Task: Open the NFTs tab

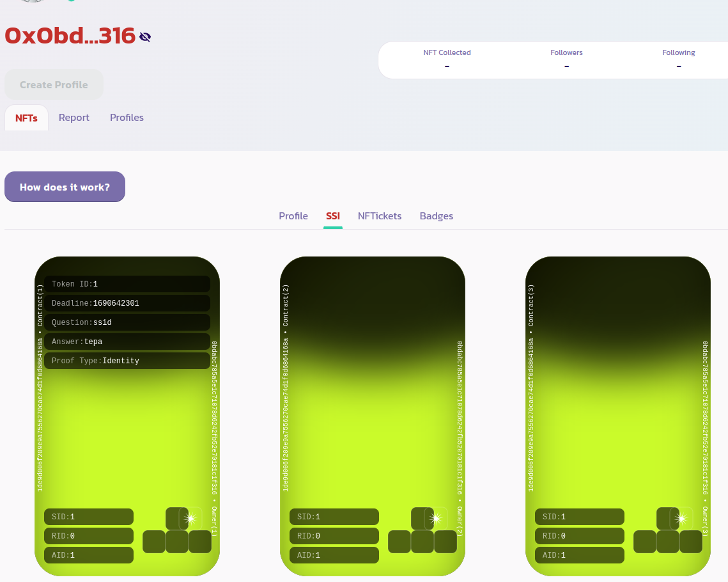Action: (26, 118)
